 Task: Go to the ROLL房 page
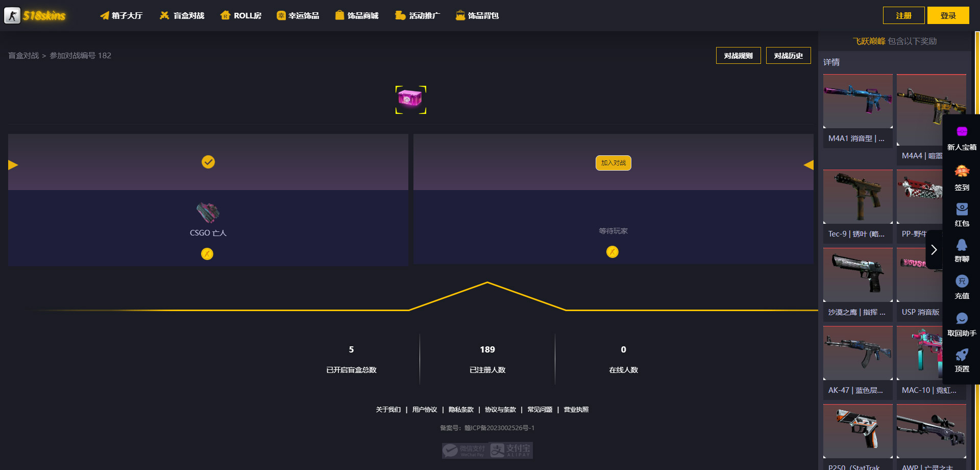click(x=241, y=15)
